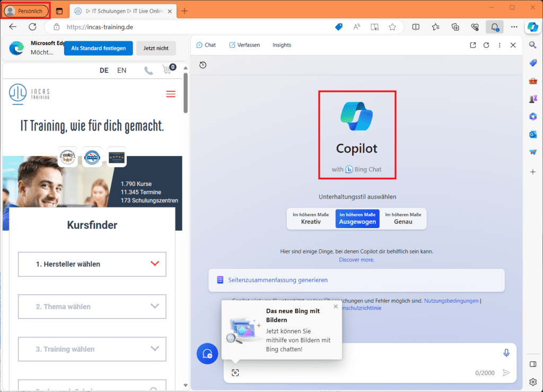Screen dimensions: 543x392
Task: Open sidebar Search icon
Action: click(533, 45)
